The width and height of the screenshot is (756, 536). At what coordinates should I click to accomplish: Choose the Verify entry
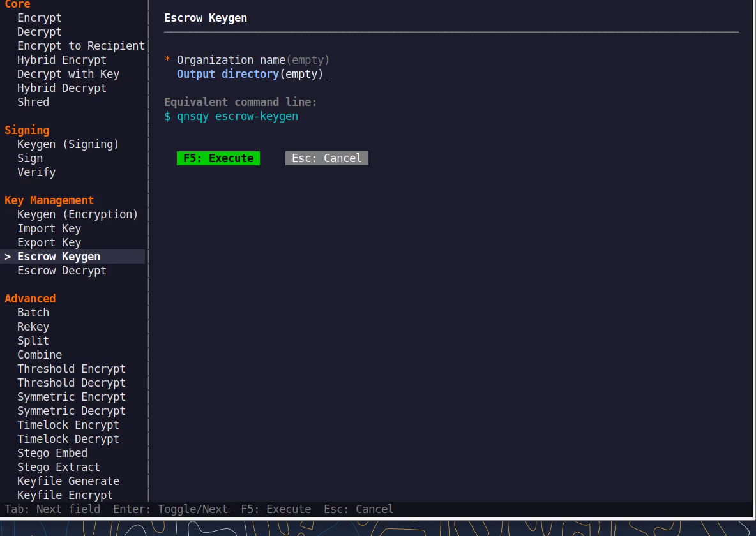(x=36, y=172)
